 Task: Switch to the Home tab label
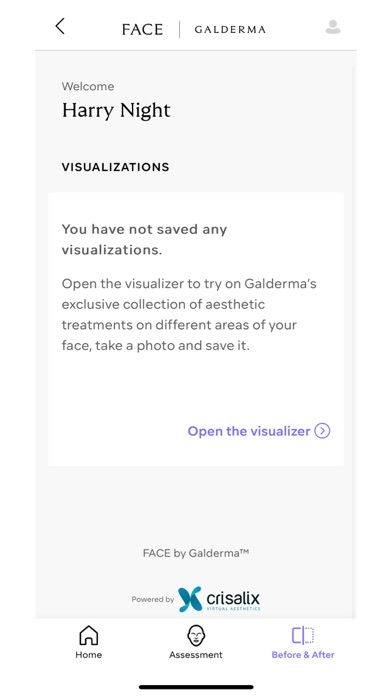(x=88, y=655)
